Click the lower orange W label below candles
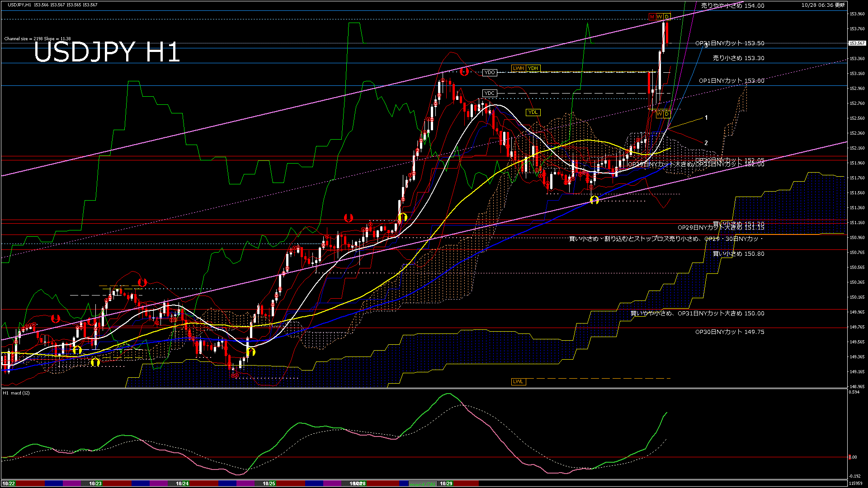 (660, 114)
